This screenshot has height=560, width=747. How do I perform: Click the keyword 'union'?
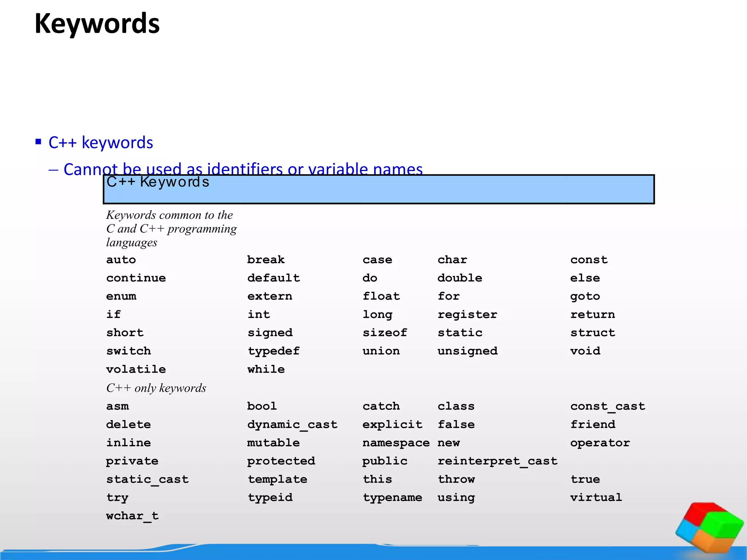(381, 351)
